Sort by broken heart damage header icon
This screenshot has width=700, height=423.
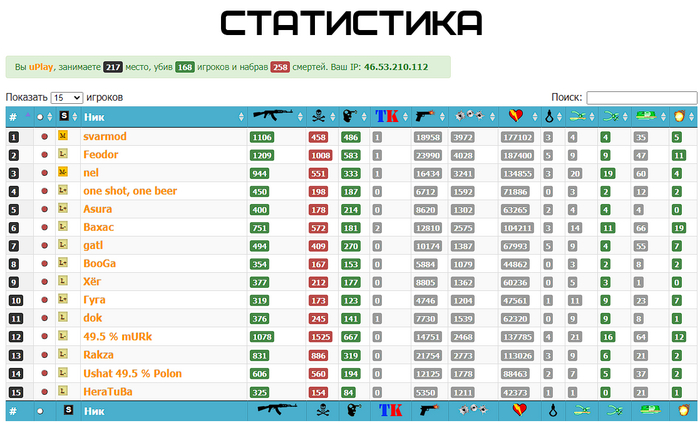(516, 116)
